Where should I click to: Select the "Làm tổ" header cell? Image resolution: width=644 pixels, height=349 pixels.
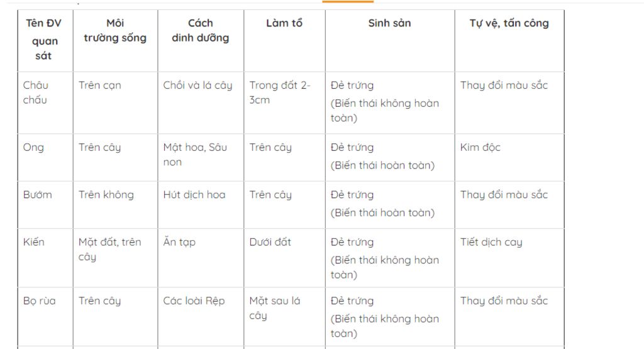click(284, 23)
